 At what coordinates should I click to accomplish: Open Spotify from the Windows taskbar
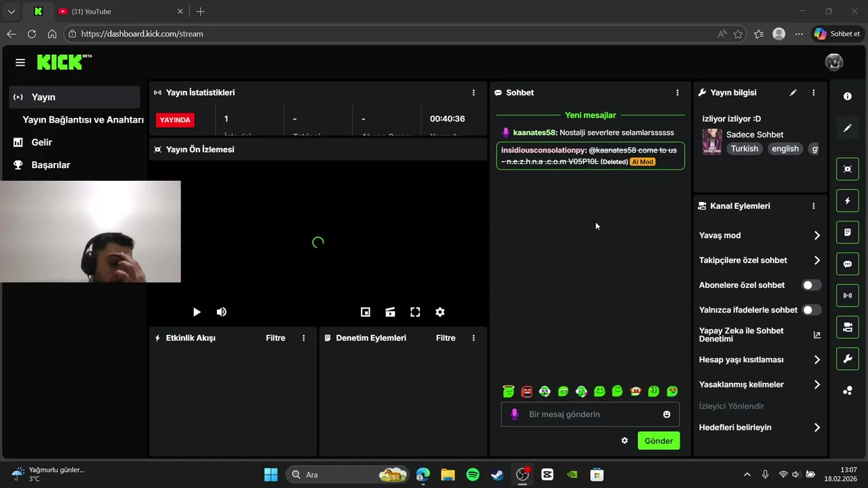[x=473, y=474]
